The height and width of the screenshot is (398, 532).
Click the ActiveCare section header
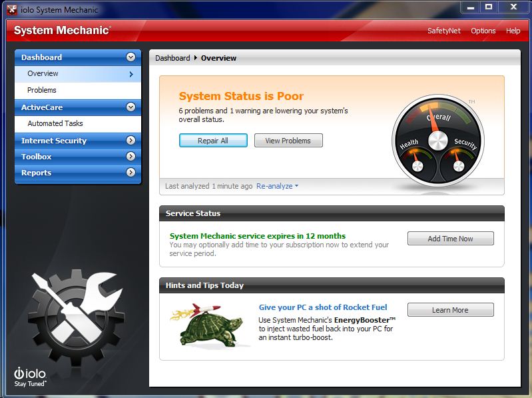78,107
